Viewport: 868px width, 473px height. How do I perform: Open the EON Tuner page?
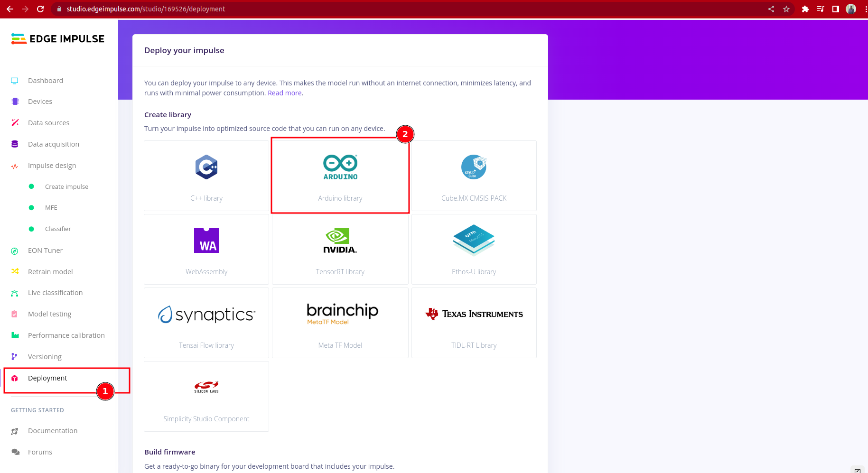[x=45, y=250]
